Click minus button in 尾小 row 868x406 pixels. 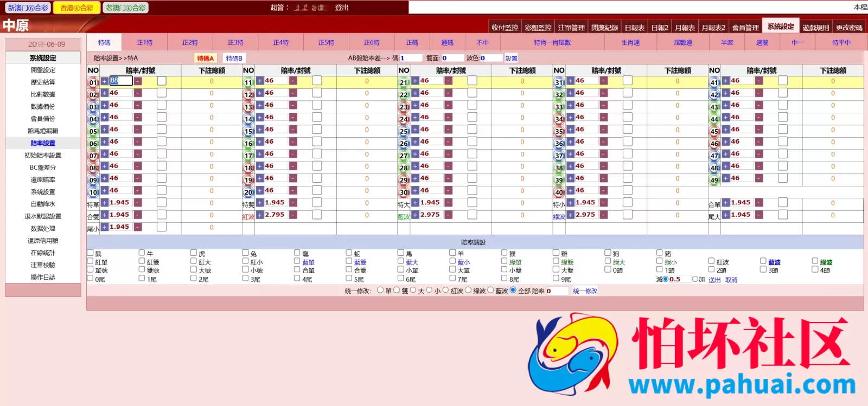pos(138,227)
